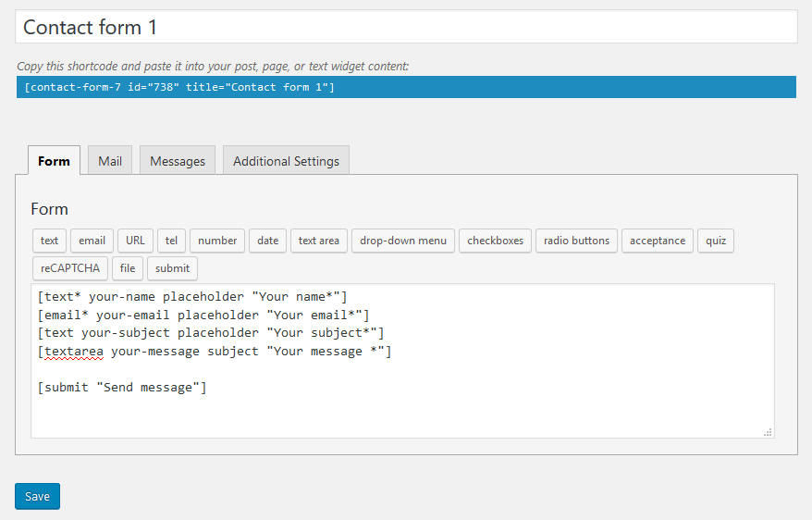Image resolution: width=812 pixels, height=520 pixels.
Task: Add an acceptance tag
Action: (x=658, y=241)
